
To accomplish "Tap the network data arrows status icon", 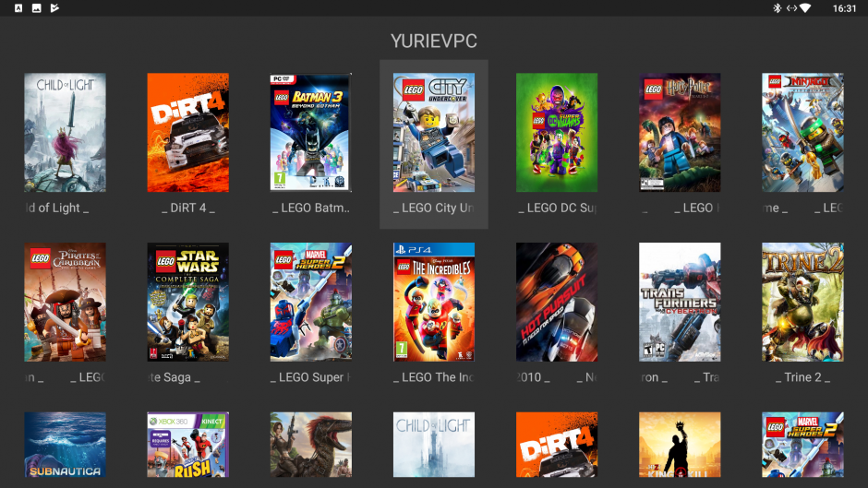I will pos(791,7).
